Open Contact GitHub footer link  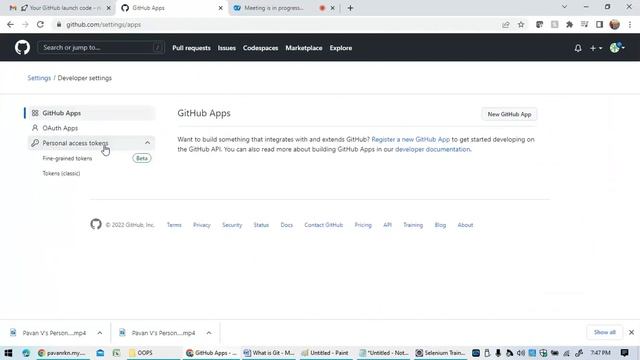coord(324,225)
